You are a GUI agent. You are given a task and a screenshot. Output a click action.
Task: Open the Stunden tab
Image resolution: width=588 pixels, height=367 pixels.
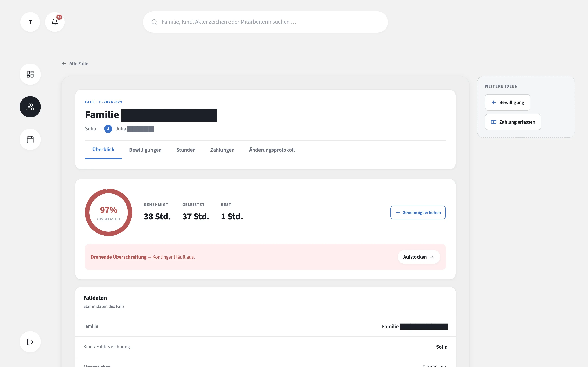(x=186, y=150)
